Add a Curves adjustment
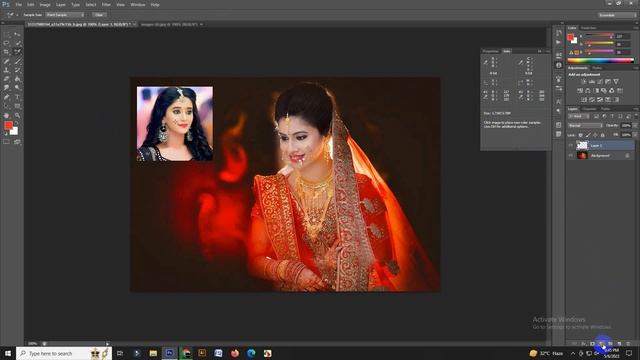The image size is (640, 360). (x=600, y=81)
